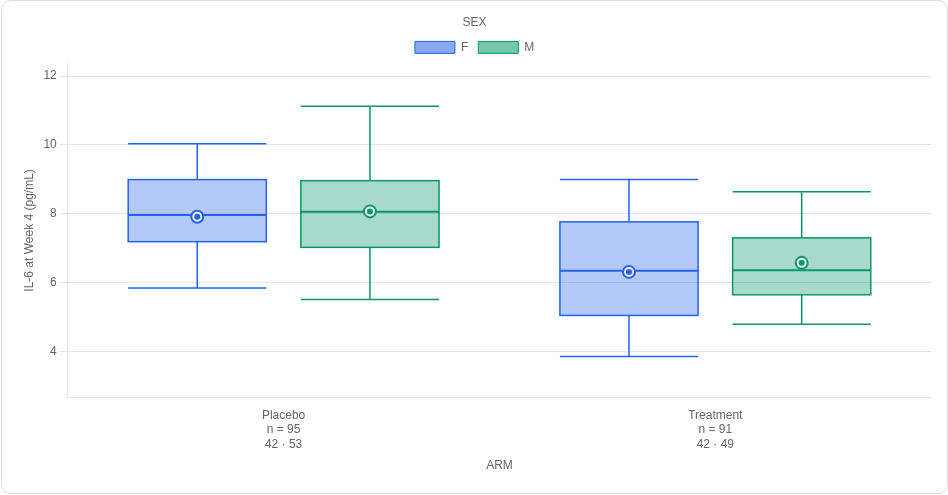948x495 pixels.
Task: Select the Placebo female blue box
Action: tap(197, 210)
